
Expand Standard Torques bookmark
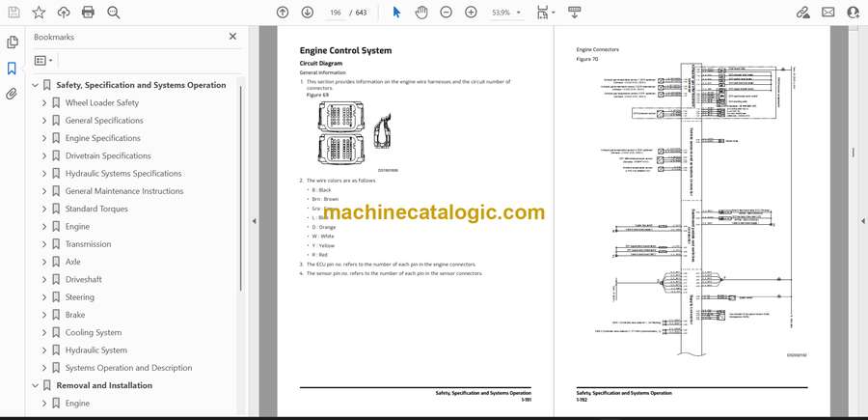[x=44, y=209]
